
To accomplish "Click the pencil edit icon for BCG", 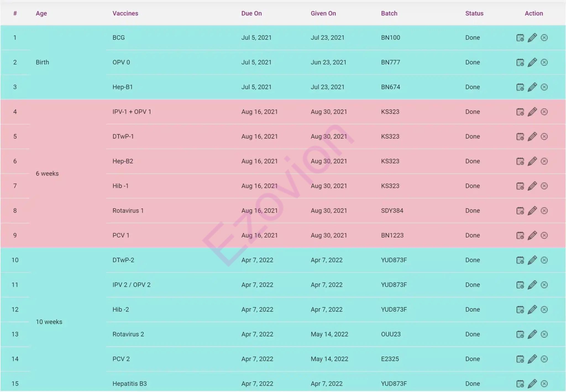I will tap(532, 38).
